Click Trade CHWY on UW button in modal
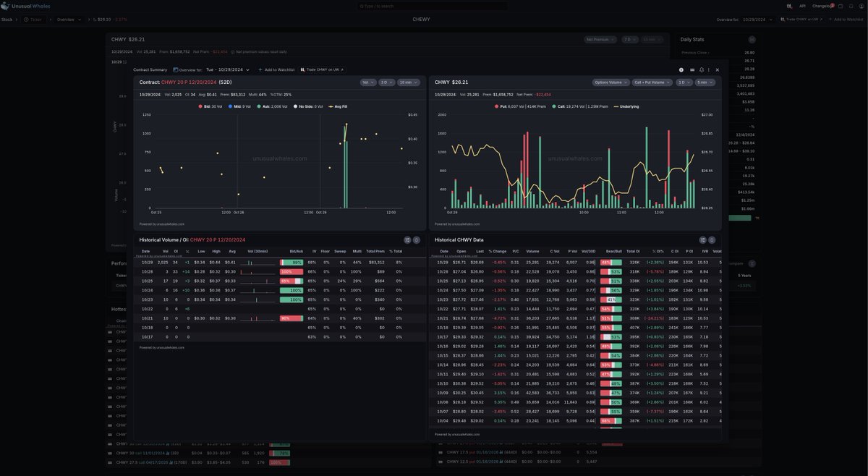This screenshot has width=868, height=476. point(322,69)
